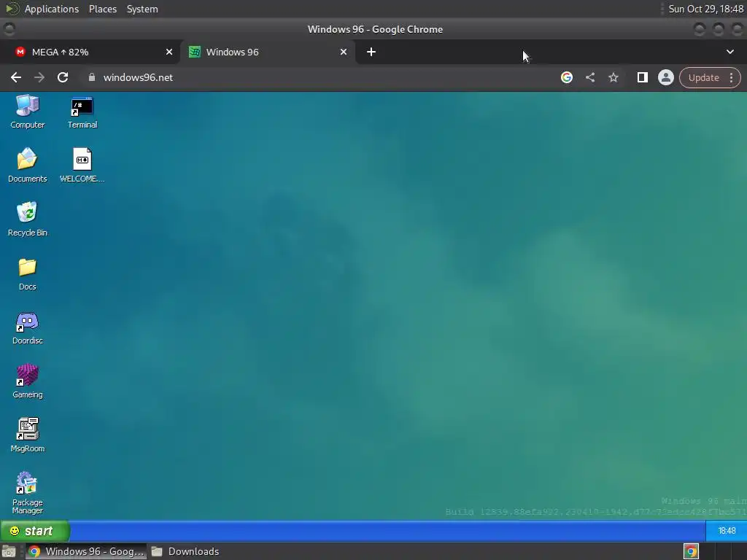Share this page via share icon

pos(589,77)
